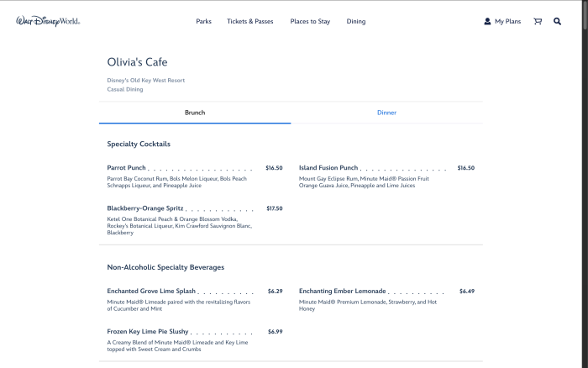Click the Parrot Punch $16.50 price
588x368 pixels.
pos(274,168)
